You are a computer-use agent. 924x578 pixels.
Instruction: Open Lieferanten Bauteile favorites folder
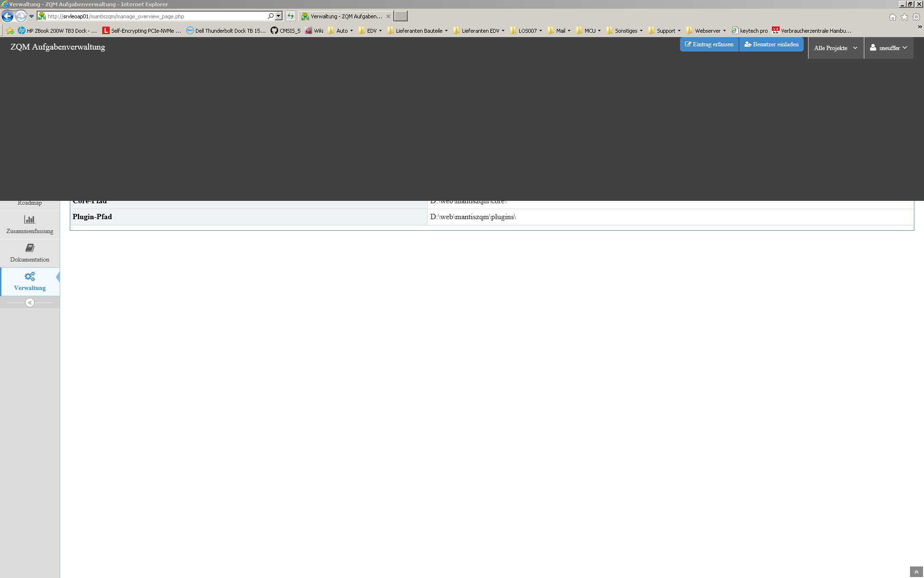418,31
